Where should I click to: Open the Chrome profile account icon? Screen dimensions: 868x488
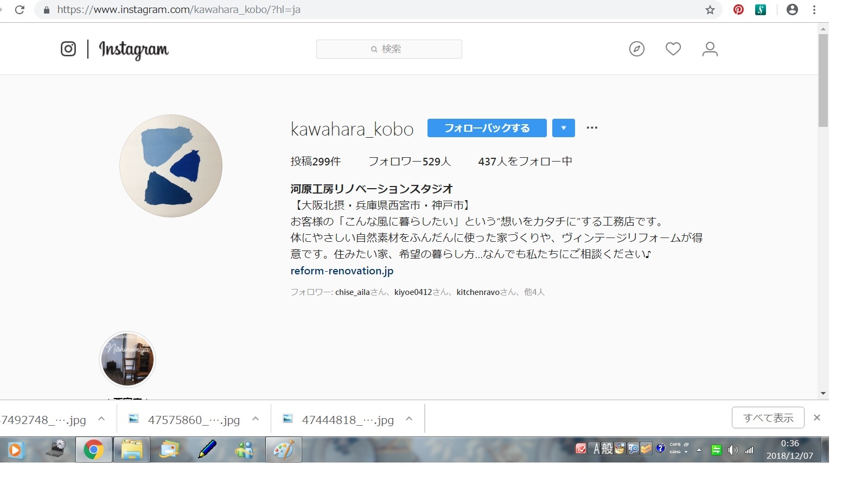click(792, 10)
